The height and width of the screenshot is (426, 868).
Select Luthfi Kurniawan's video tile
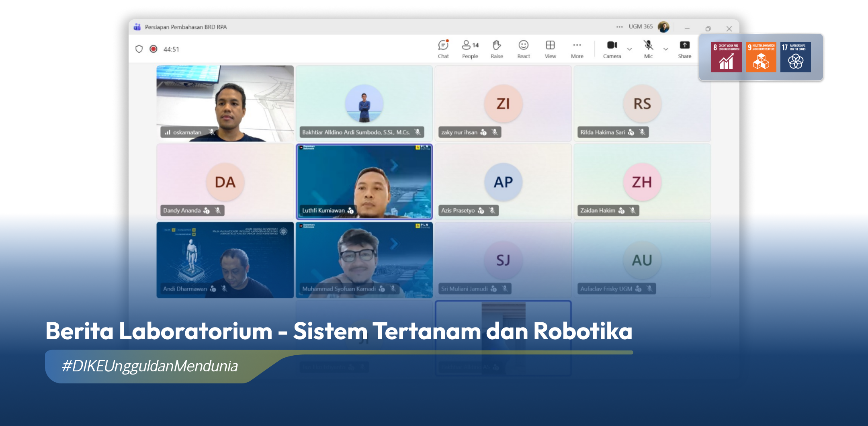pyautogui.click(x=364, y=182)
